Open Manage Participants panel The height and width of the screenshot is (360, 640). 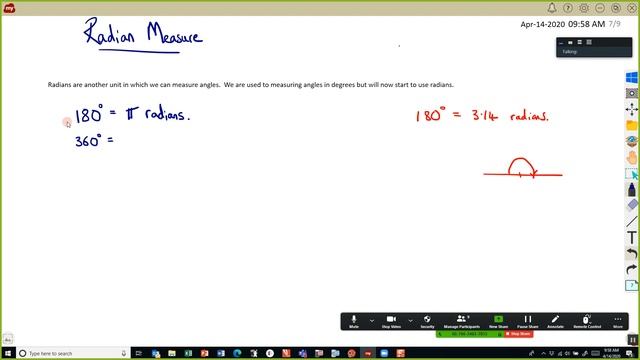point(462,321)
